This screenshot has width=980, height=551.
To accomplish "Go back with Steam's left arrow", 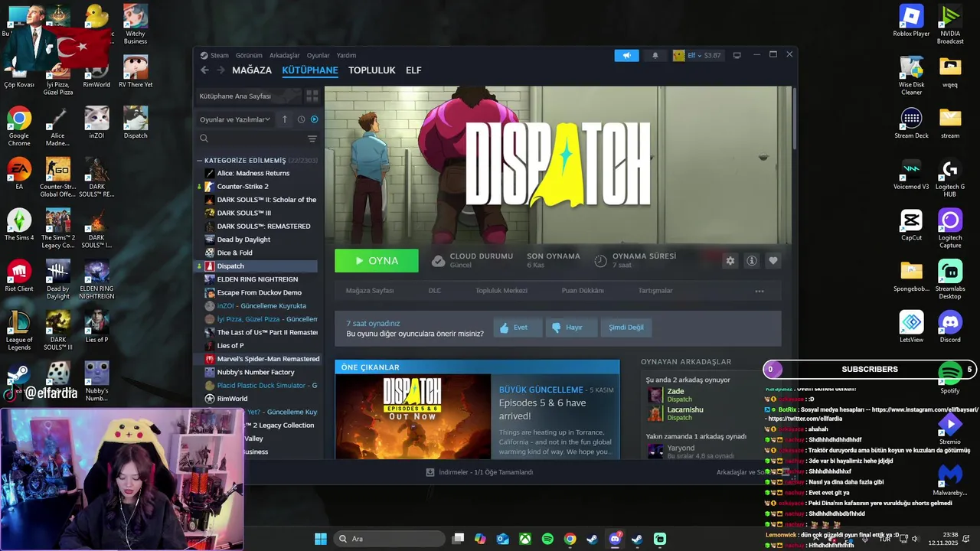I will coord(204,70).
